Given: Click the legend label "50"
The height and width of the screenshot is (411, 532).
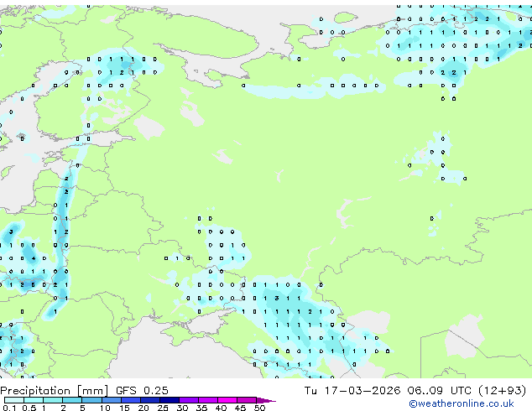Looking at the screenshot, I should click(x=259, y=408).
